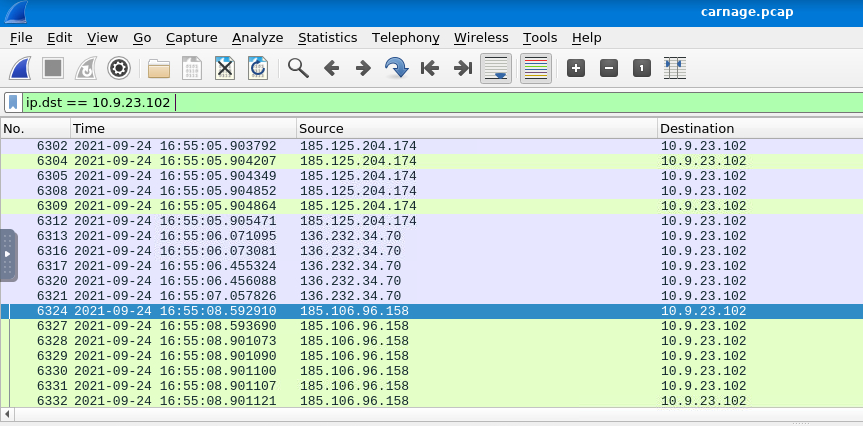Sort by the No. column header

click(x=36, y=129)
